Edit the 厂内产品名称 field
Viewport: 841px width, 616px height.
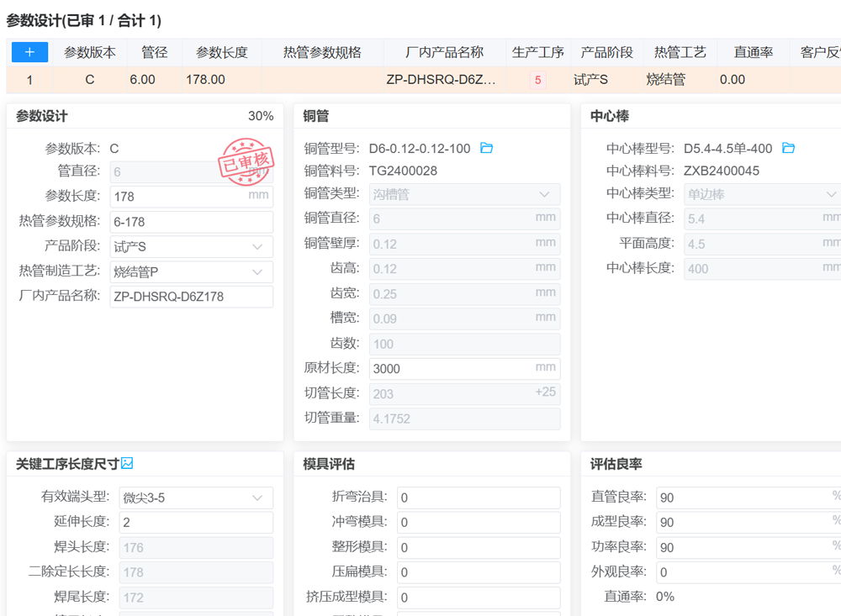coord(191,297)
